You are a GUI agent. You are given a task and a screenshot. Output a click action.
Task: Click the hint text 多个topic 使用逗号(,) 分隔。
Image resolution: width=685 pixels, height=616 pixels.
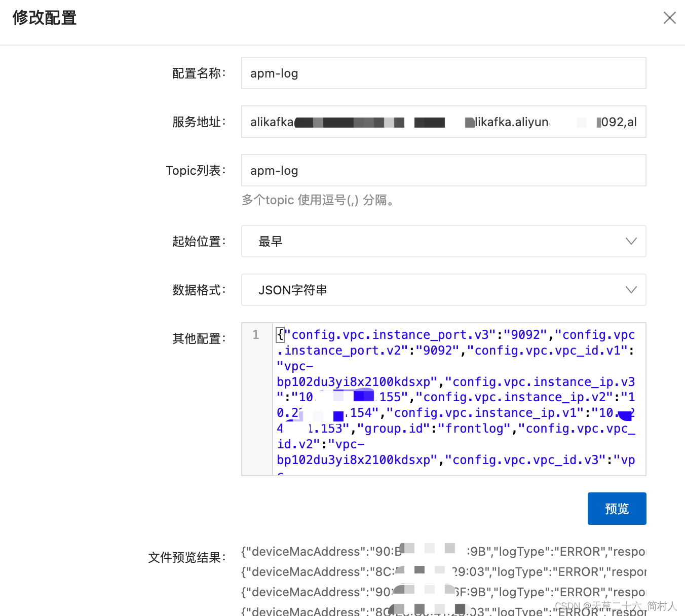318,200
